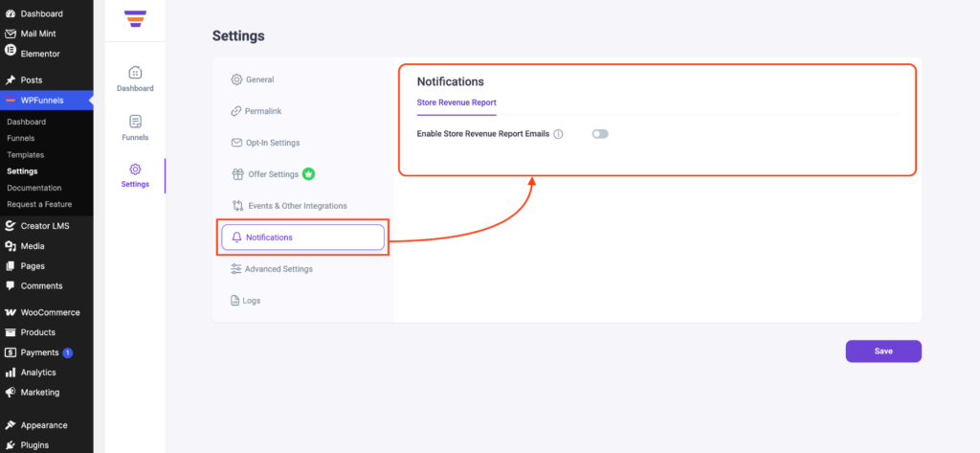This screenshot has height=453, width=980.
Task: Open WPFunnels Dashboard house icon
Action: tap(135, 72)
